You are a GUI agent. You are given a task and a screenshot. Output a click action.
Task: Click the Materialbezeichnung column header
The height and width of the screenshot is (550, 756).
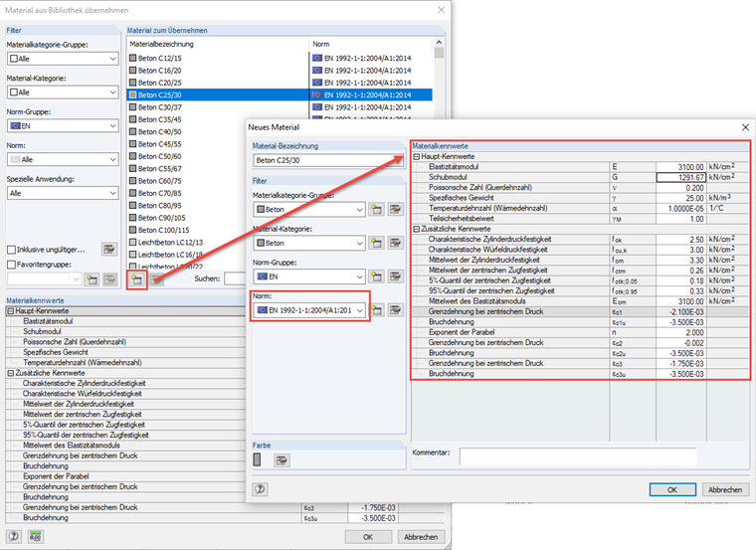(218, 44)
